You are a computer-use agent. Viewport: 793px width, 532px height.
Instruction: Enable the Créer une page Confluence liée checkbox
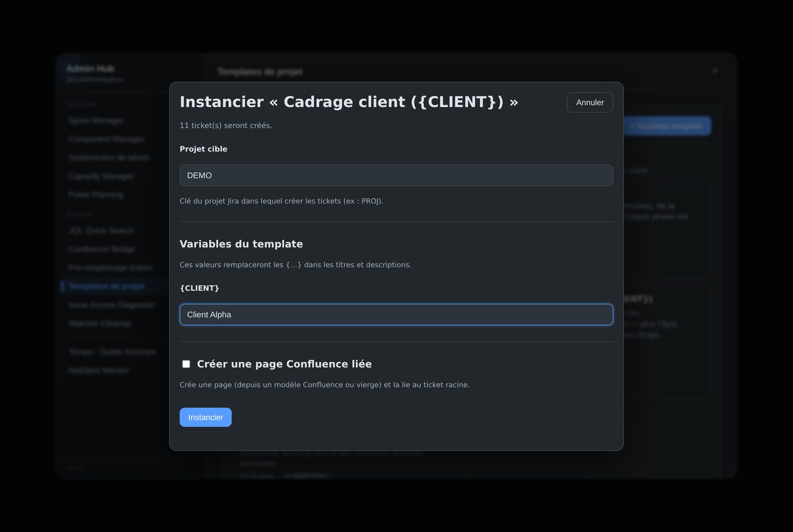tap(186, 364)
